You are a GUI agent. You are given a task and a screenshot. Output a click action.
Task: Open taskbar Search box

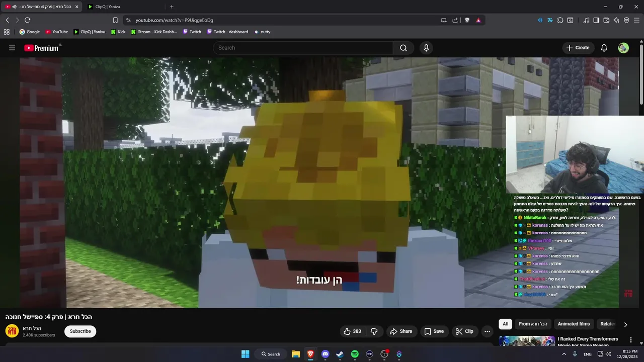270,354
